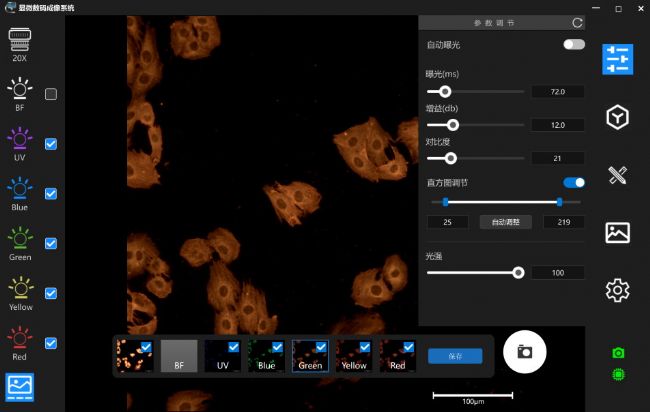
Task: Click the image view icon at bottom-left
Action: point(20,386)
